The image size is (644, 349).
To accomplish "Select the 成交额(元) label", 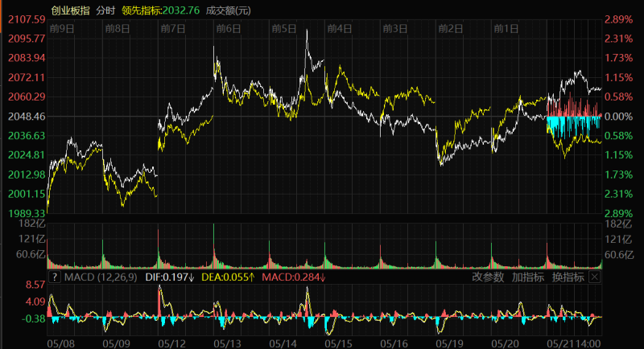I will tap(228, 10).
